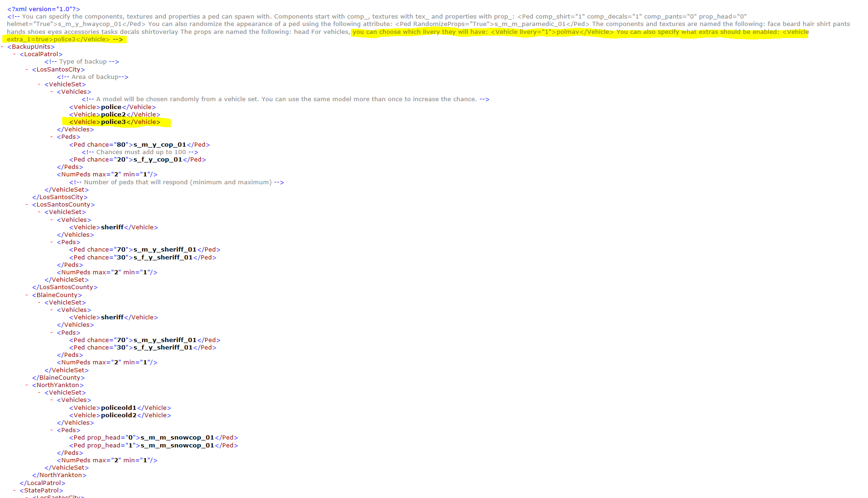Viewport: 868px width, 498px height.
Task: Select the 'sheriff' vehicle under BlaineCounty
Action: tap(112, 317)
